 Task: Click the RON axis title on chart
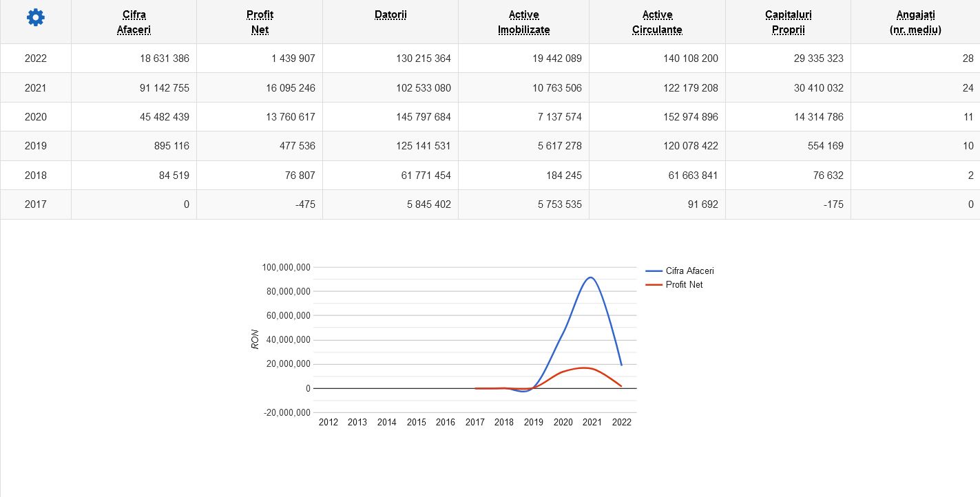(255, 339)
